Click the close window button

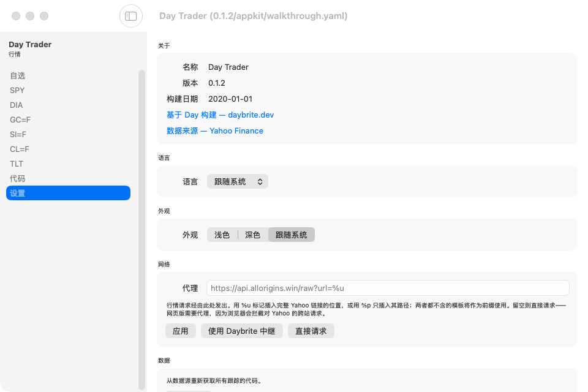click(16, 16)
